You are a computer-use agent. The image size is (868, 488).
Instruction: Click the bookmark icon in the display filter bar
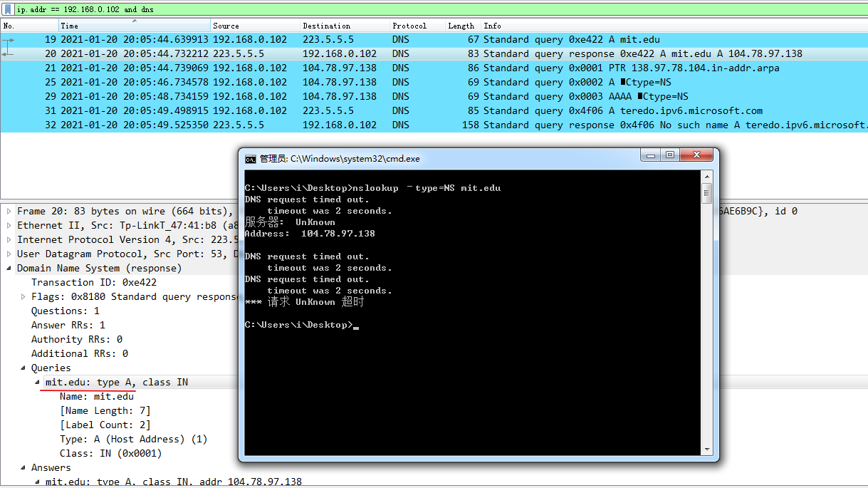[7, 9]
